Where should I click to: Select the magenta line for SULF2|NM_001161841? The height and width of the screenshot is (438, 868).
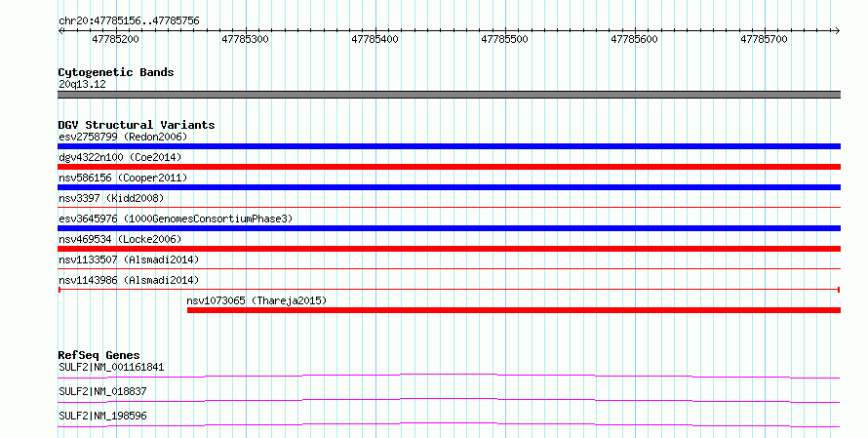(x=449, y=377)
